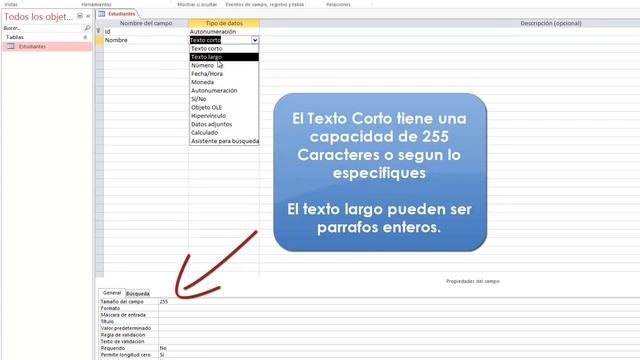This screenshot has height=360, width=640.
Task: Select Texto corto from the dropdown list
Action: [224, 49]
